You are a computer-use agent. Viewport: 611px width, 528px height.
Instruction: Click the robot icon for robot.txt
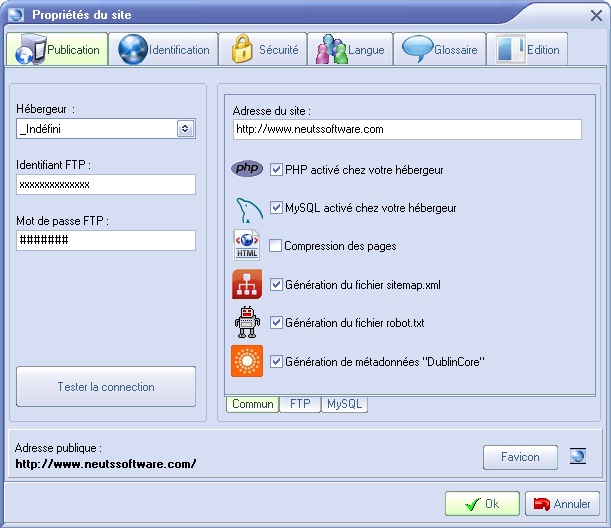pos(247,322)
